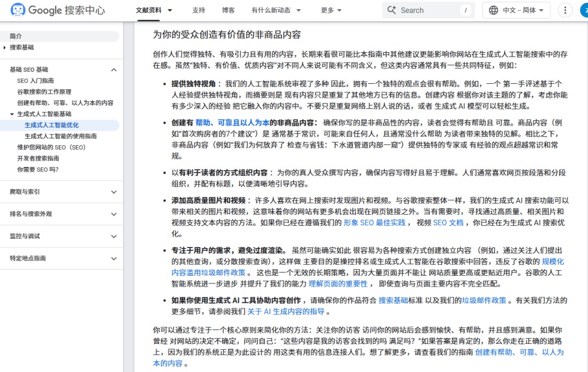Go to the 博客 tab
The height and width of the screenshot is (372, 588).
228,10
